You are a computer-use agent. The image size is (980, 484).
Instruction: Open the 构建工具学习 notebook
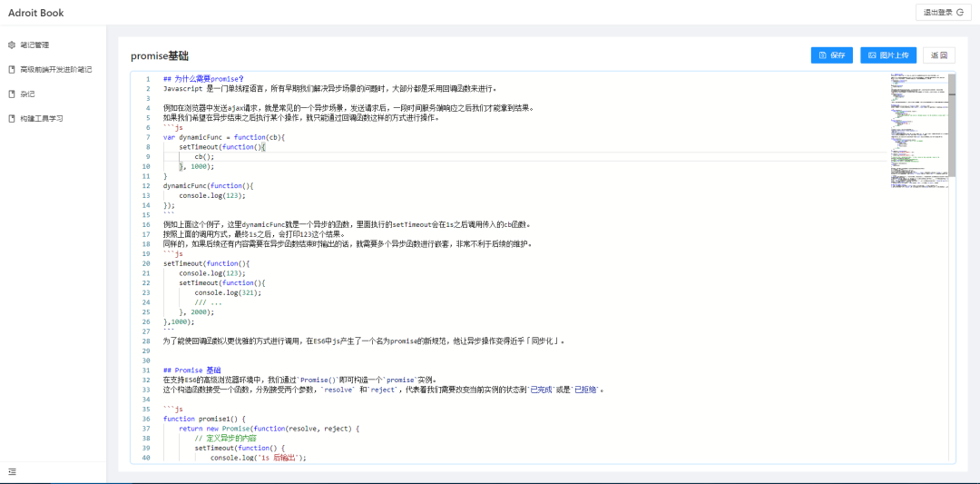(42, 118)
